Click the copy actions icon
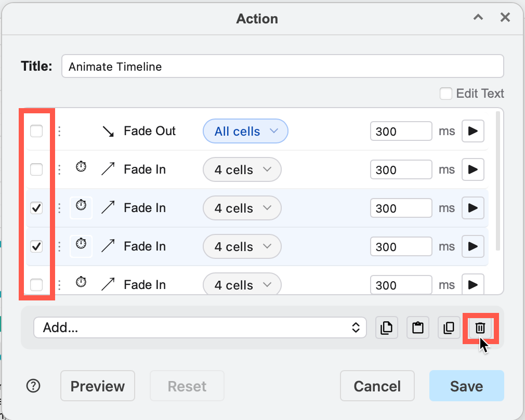The width and height of the screenshot is (525, 420). pyautogui.click(x=387, y=327)
